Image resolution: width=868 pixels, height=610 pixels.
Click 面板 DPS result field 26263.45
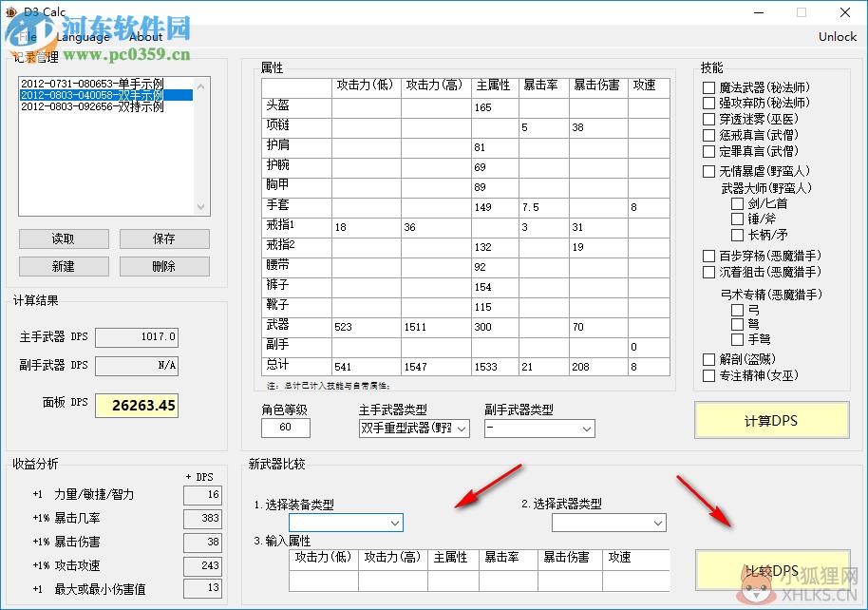[x=137, y=406]
